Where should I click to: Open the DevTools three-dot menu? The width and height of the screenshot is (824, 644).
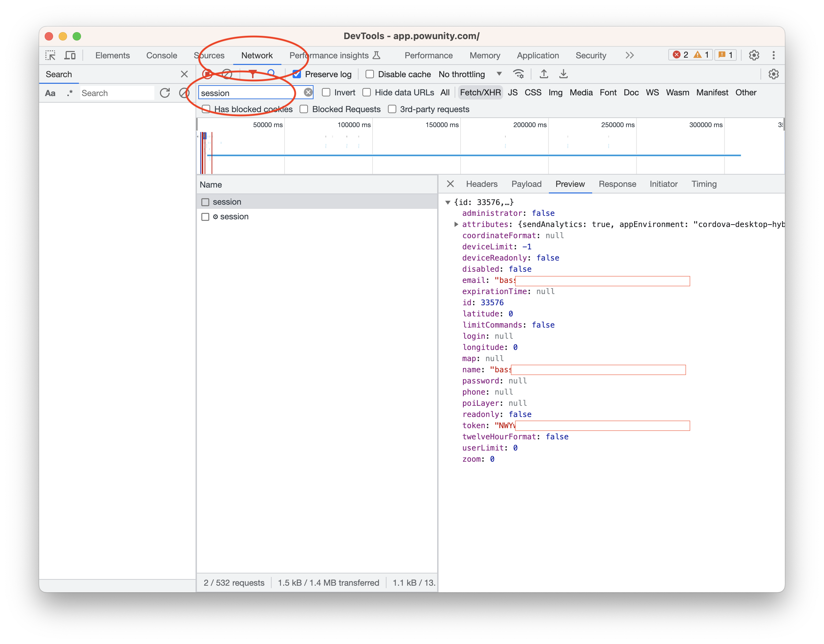coord(773,55)
